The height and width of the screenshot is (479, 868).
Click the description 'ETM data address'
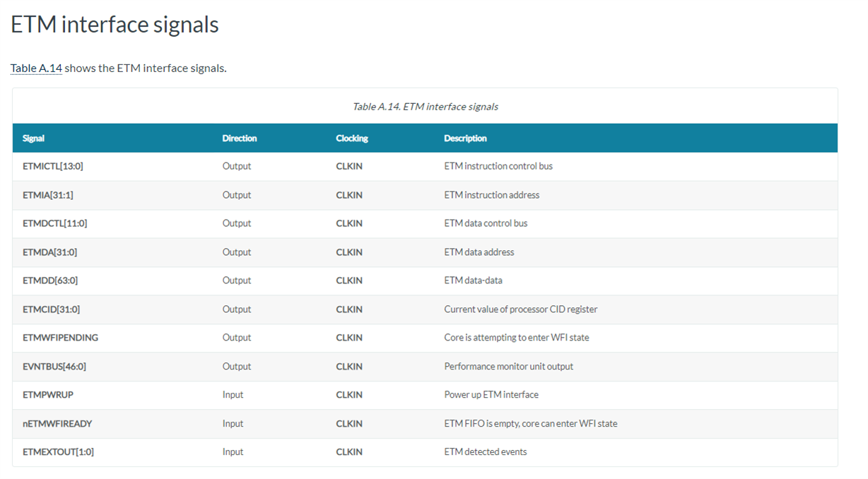pos(479,252)
